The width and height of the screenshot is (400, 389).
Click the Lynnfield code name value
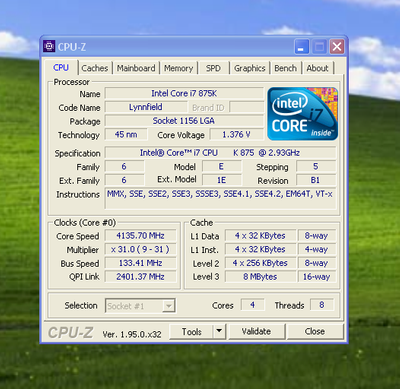point(146,107)
